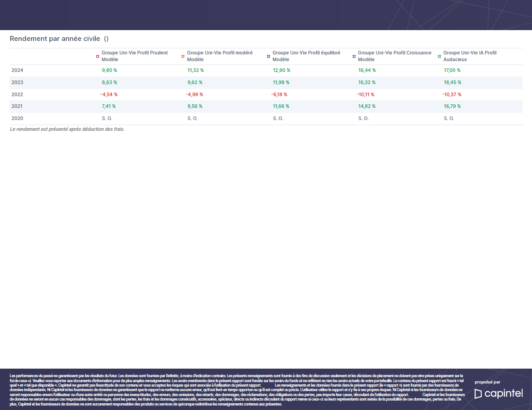
Task: Select the Groupe Uni-Vie Profil Prudent Modèle header
Action: tap(135, 56)
